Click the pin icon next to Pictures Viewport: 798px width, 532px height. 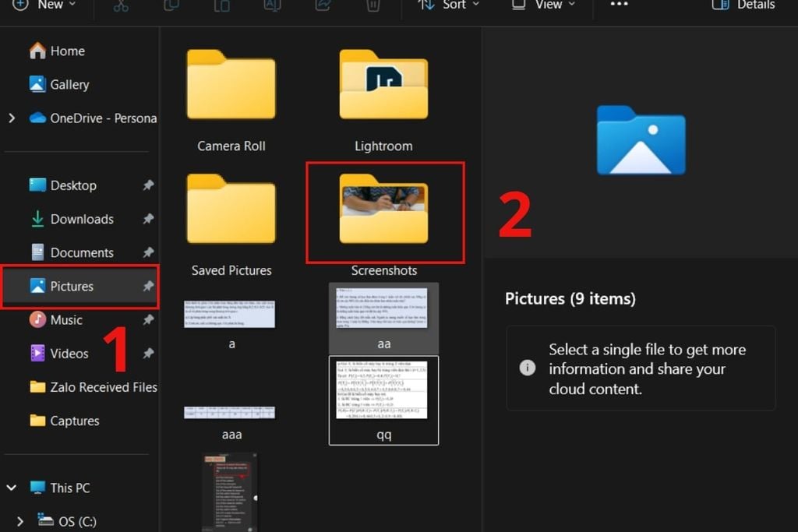pyautogui.click(x=148, y=286)
